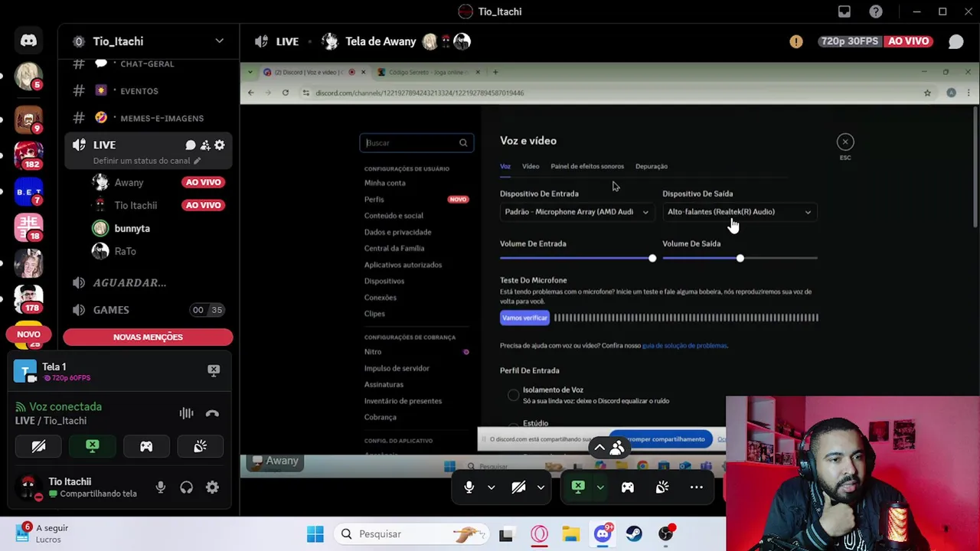Open soundboard in voice panel

coord(200,446)
